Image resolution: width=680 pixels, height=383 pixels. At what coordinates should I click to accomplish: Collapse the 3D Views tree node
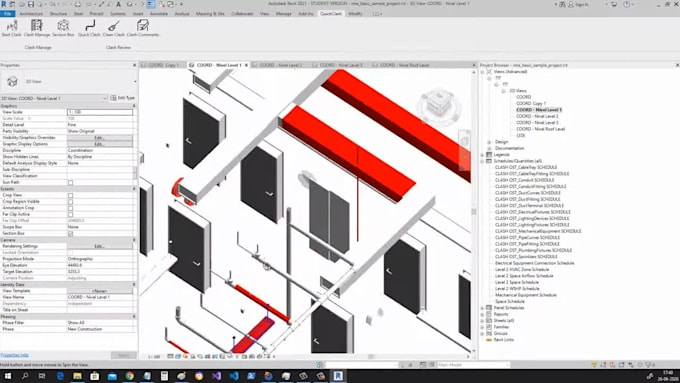click(503, 91)
